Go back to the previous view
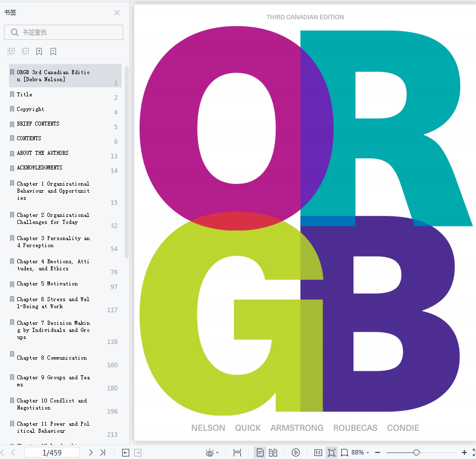Viewport: 476px width, 459px height. pos(126,452)
